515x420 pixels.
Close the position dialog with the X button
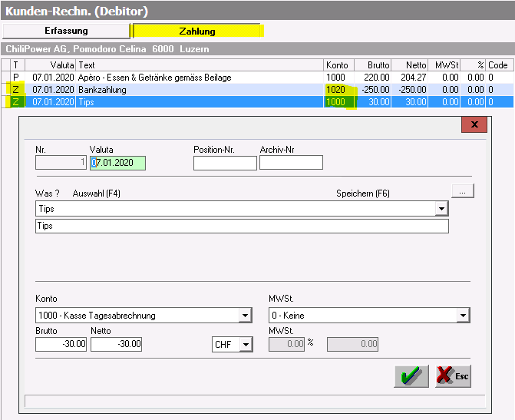(474, 124)
